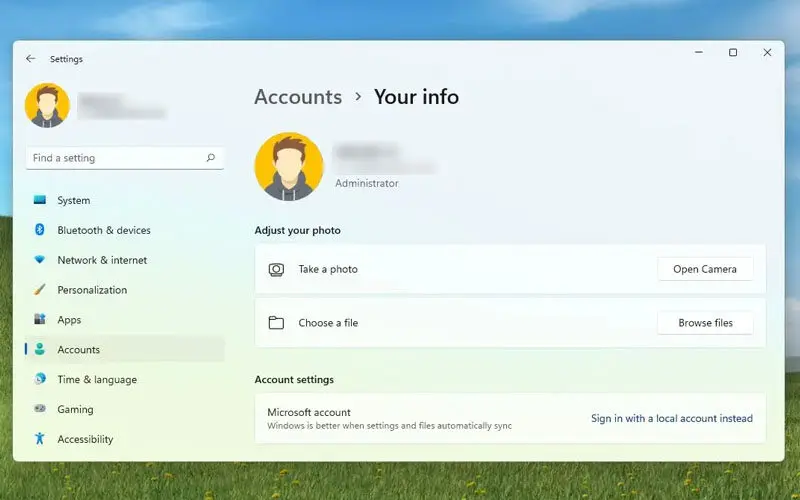Select the Gaming controller icon

pos(40,409)
